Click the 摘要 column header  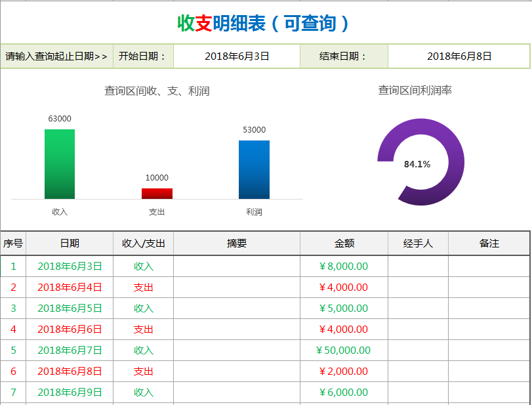pos(237,244)
